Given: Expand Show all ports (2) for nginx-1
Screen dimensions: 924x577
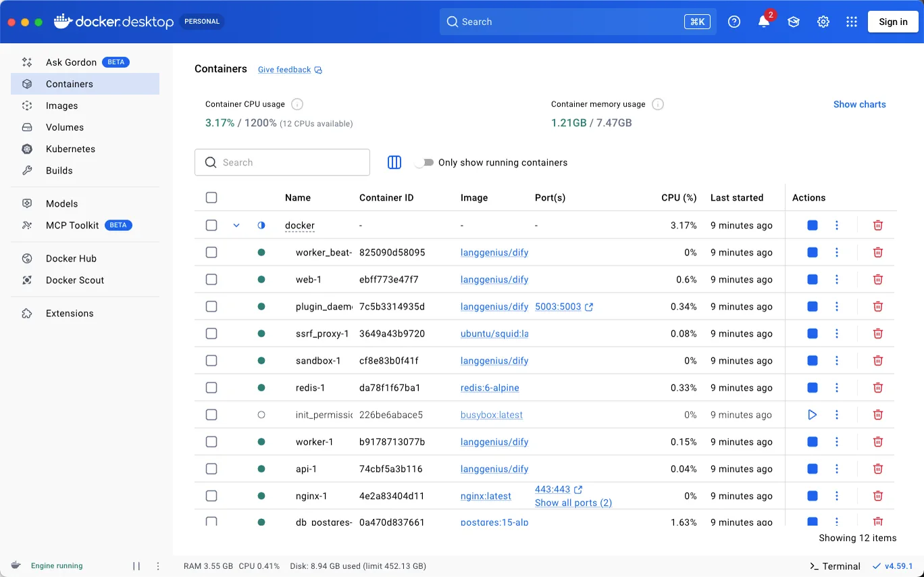Looking at the screenshot, I should [573, 503].
